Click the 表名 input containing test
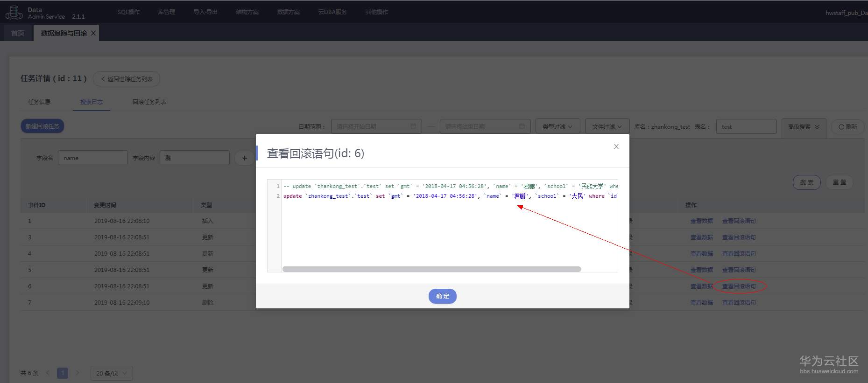Viewport: 868px width, 383px height. coord(746,126)
